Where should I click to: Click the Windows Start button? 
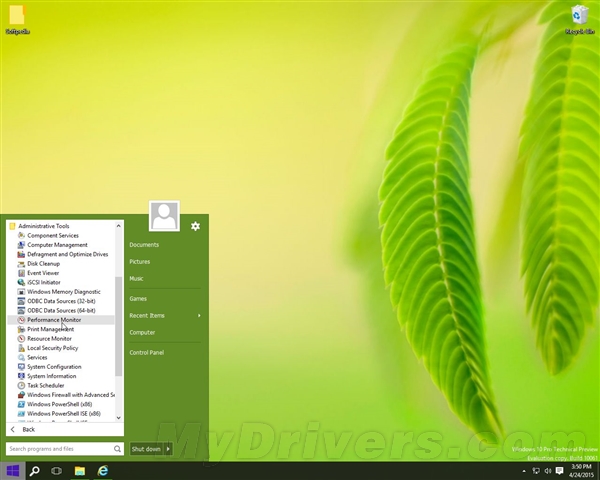click(12, 470)
